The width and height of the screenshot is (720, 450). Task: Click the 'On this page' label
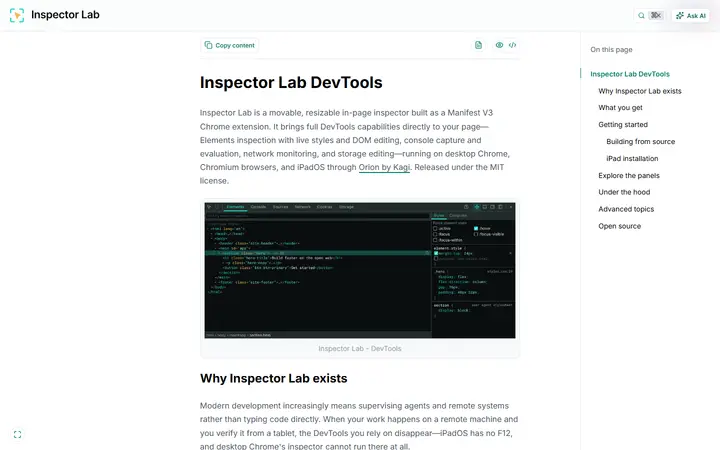pos(611,50)
